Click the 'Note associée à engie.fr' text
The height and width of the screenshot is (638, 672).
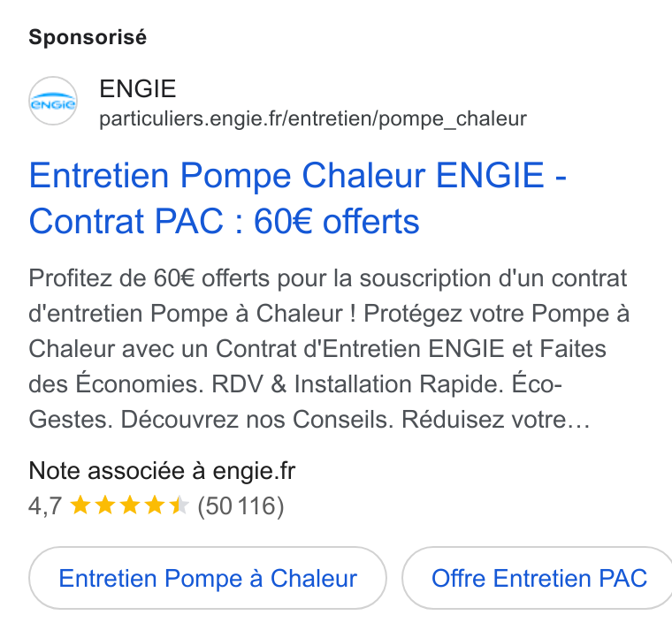click(x=162, y=471)
